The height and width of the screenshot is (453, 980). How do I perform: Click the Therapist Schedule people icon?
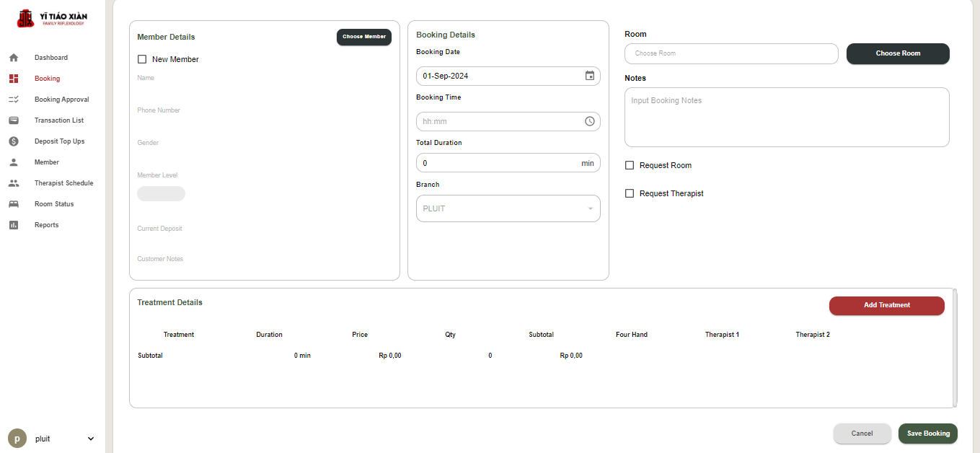coord(14,183)
